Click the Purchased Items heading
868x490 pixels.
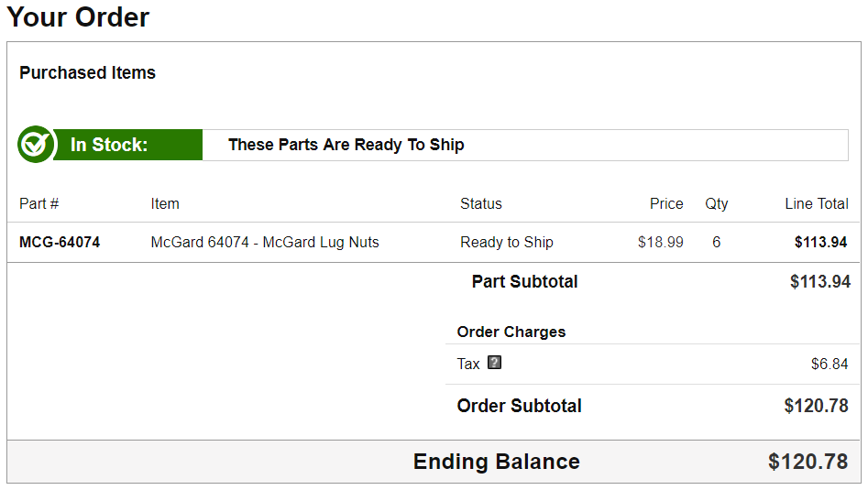coord(87,73)
